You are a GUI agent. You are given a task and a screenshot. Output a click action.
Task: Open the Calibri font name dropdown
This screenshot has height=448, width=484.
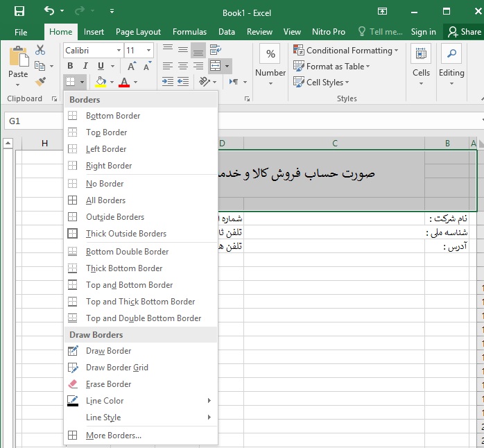(119, 51)
